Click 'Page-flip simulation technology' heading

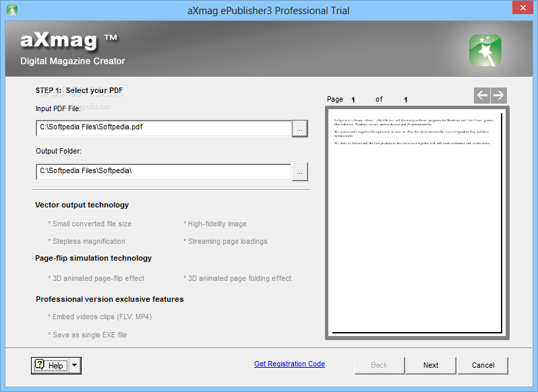point(93,258)
